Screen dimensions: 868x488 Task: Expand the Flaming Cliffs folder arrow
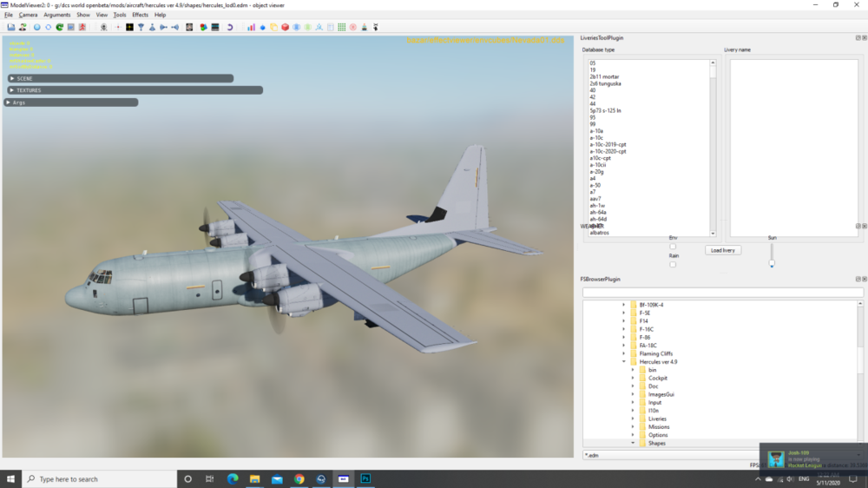[x=623, y=353]
